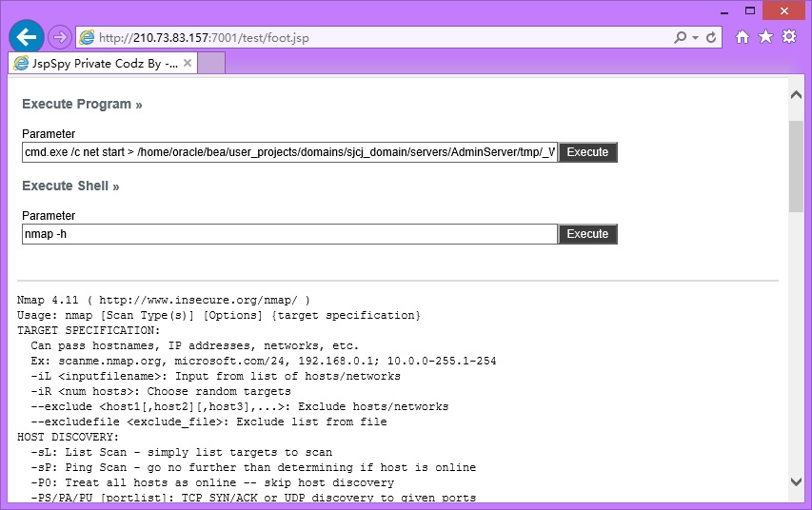Screen dimensions: 812x510
Task: Click the nmap -h parameter field
Action: point(289,234)
